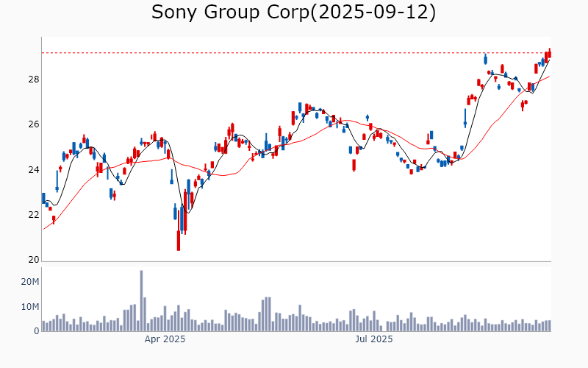Select the blue candlestick peak near 29
Viewport: 588px width, 368px height.
coord(485,59)
